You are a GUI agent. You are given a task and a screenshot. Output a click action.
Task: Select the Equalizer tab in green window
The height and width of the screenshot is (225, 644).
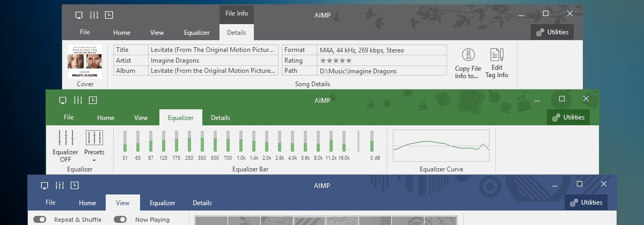coord(180,117)
